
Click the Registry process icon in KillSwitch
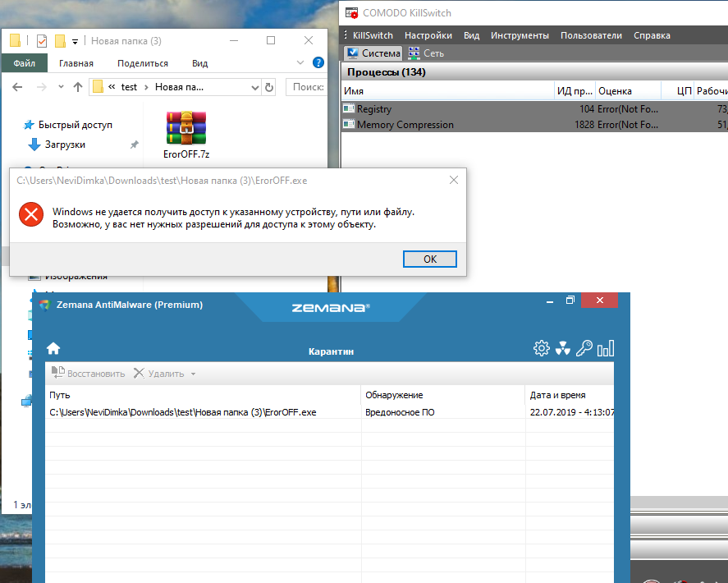click(x=349, y=108)
